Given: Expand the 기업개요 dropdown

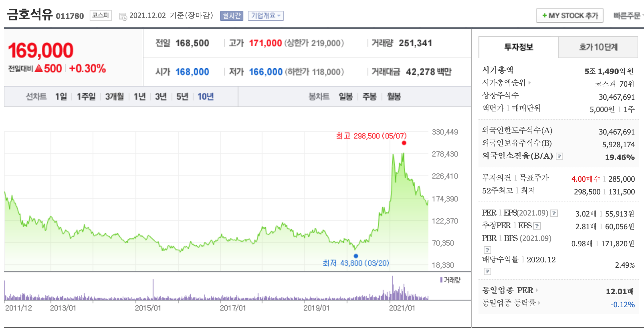Looking at the screenshot, I should (x=266, y=16).
